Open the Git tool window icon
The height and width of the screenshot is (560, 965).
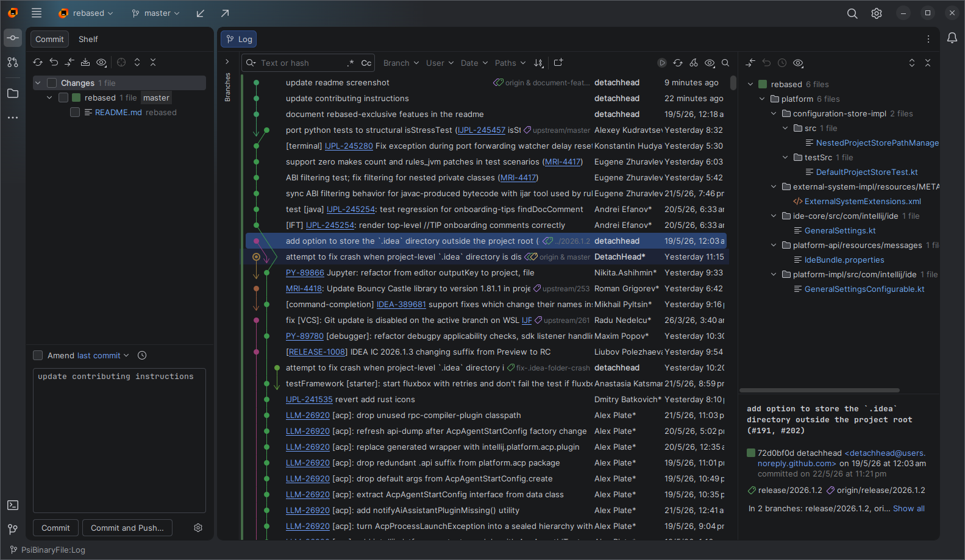tap(13, 529)
